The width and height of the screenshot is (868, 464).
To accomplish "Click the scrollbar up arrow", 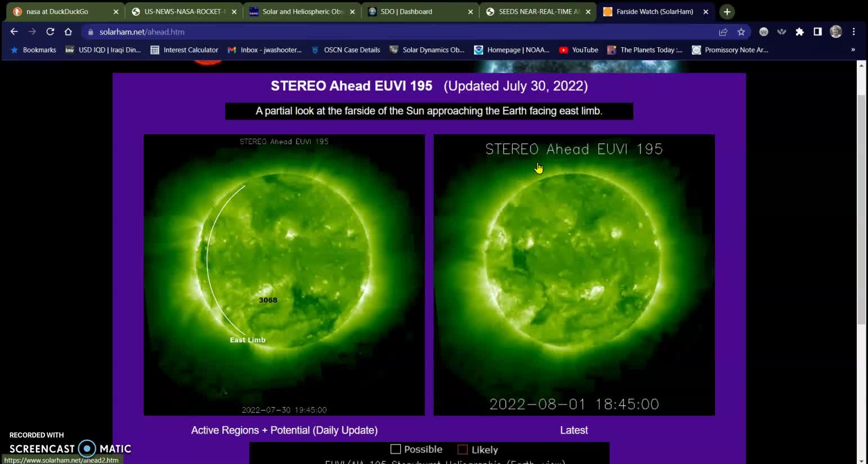I will (x=861, y=65).
